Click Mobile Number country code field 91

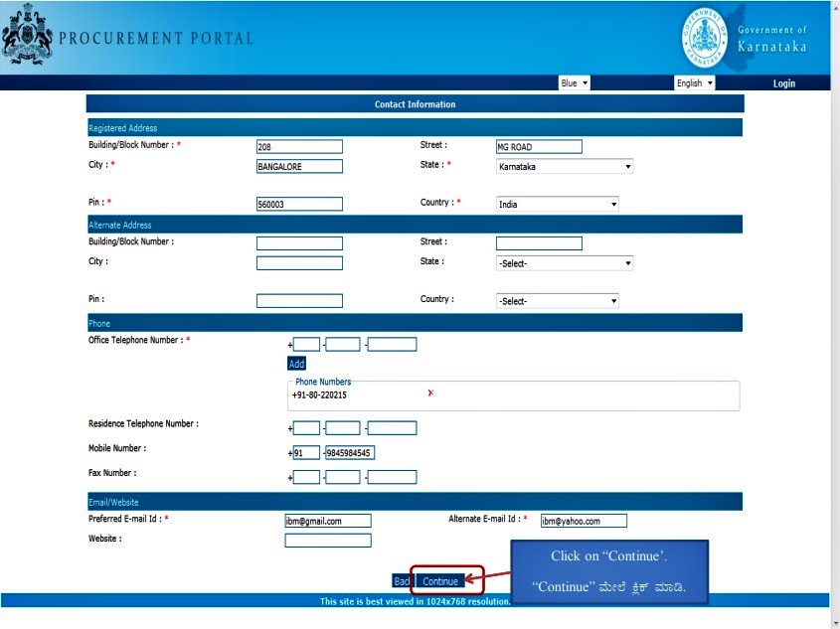306,453
